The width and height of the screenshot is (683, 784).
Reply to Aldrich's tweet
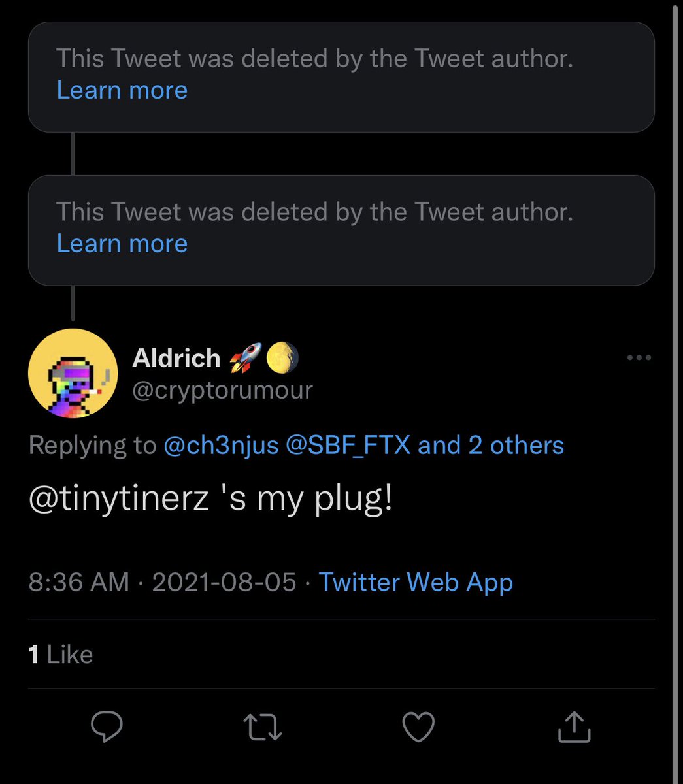107,727
